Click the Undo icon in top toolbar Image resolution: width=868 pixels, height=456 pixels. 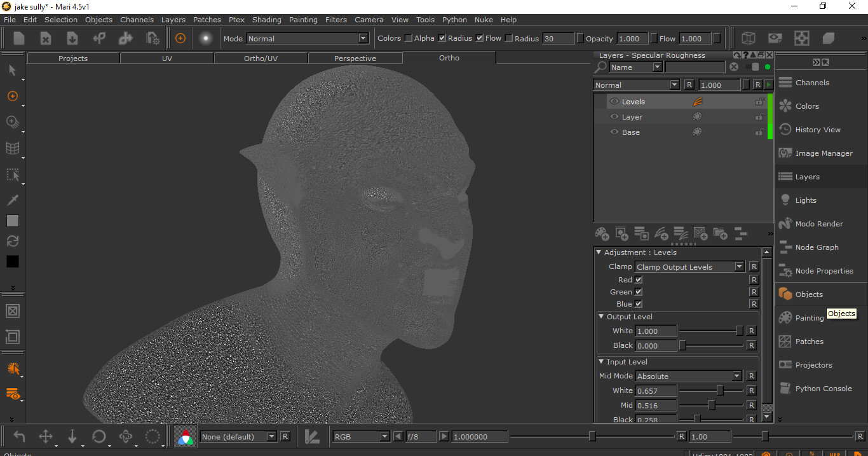99,38
